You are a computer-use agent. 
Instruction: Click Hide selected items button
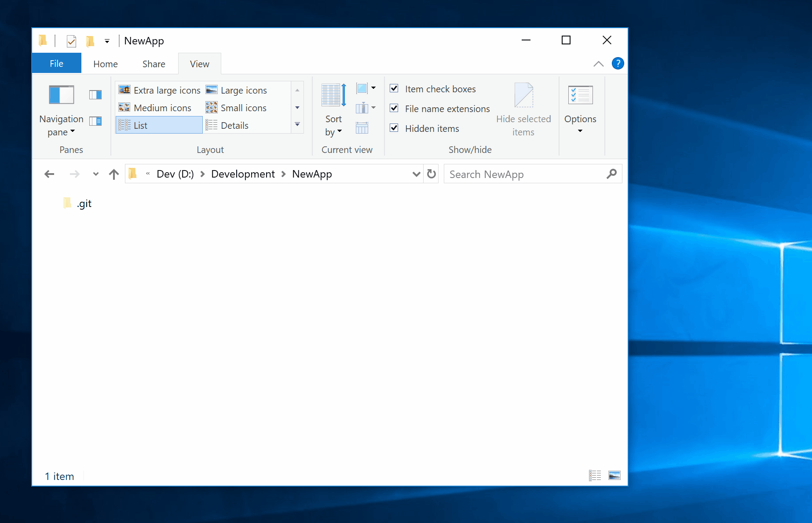pos(523,110)
